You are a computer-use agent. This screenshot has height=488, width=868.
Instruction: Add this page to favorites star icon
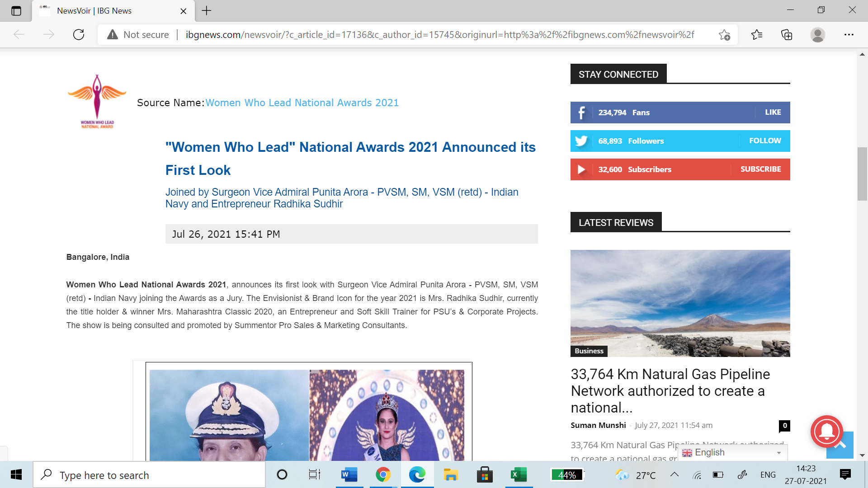tap(724, 35)
